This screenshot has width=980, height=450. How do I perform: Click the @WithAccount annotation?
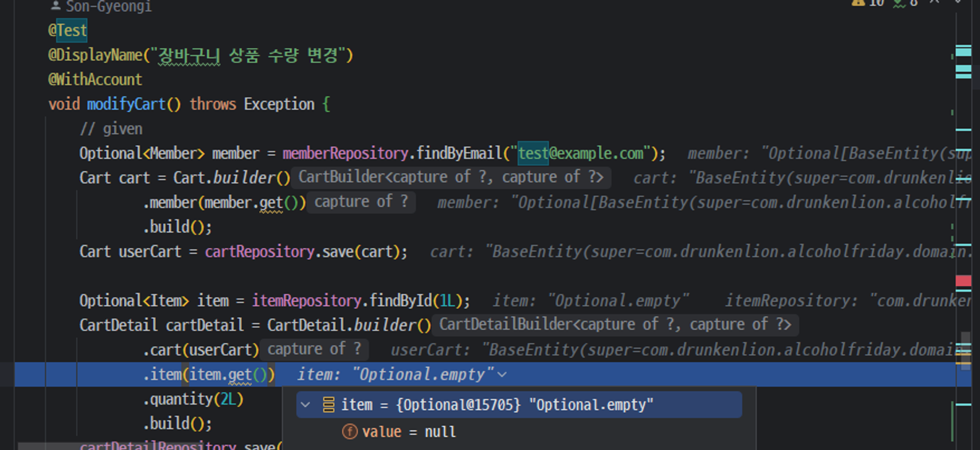(x=95, y=79)
